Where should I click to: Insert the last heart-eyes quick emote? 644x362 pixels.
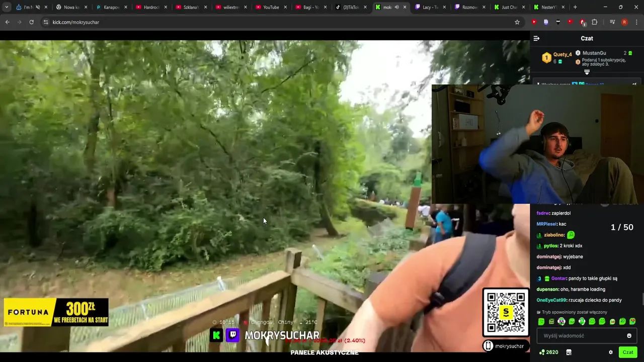coord(632,322)
